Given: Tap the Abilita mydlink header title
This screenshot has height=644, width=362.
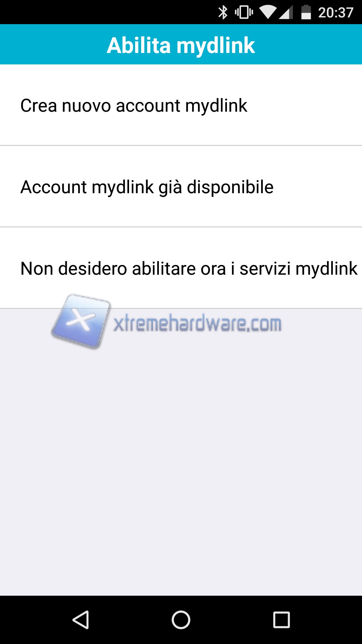Looking at the screenshot, I should click(x=181, y=45).
